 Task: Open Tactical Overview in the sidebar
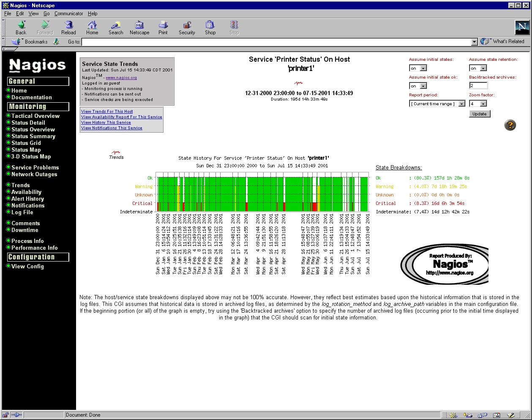pos(35,116)
